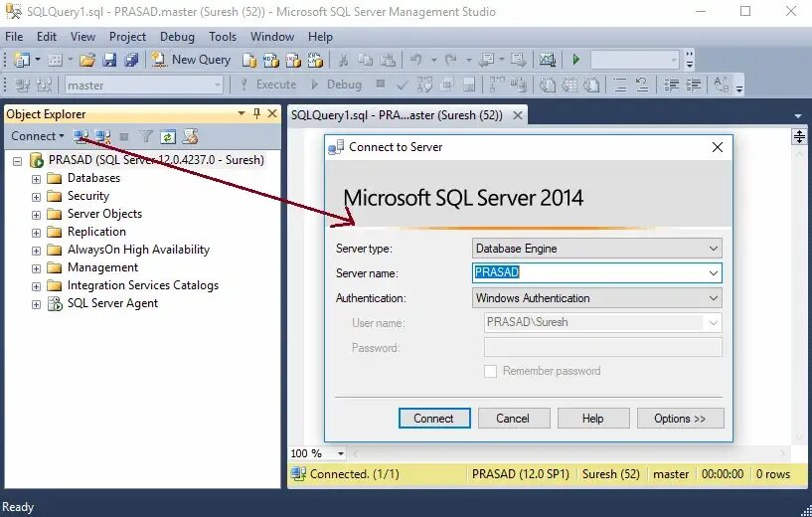The image size is (812, 517).
Task: Expand the Databases folder
Action: (36, 179)
